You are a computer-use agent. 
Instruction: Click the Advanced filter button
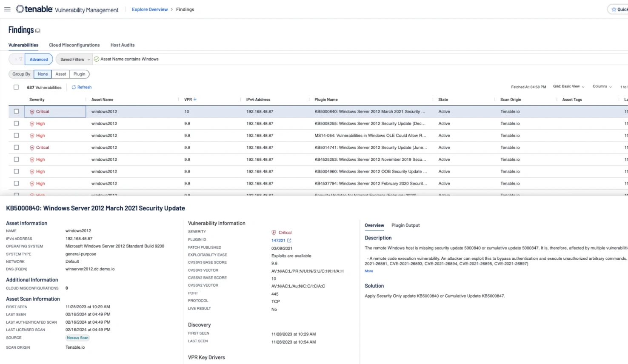[x=39, y=59]
